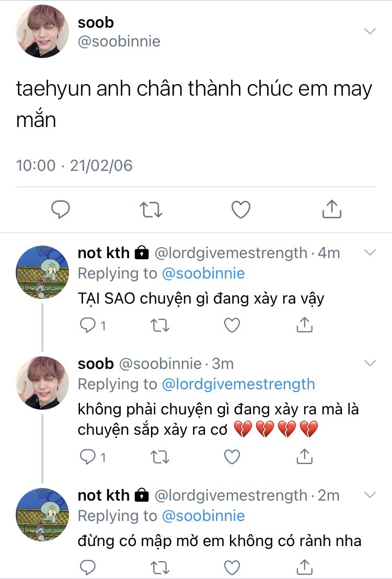View soob's profile picture on main tweet
The height and width of the screenshot is (579, 392).
point(42,32)
